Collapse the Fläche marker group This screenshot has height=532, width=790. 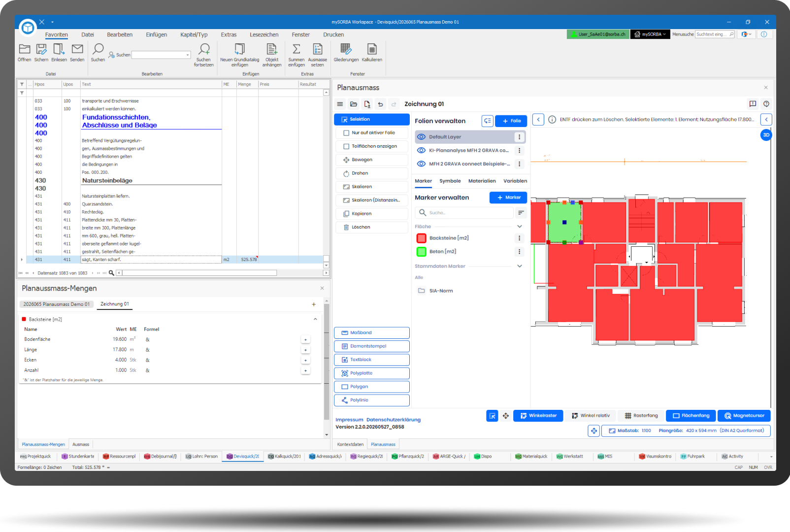coord(520,227)
